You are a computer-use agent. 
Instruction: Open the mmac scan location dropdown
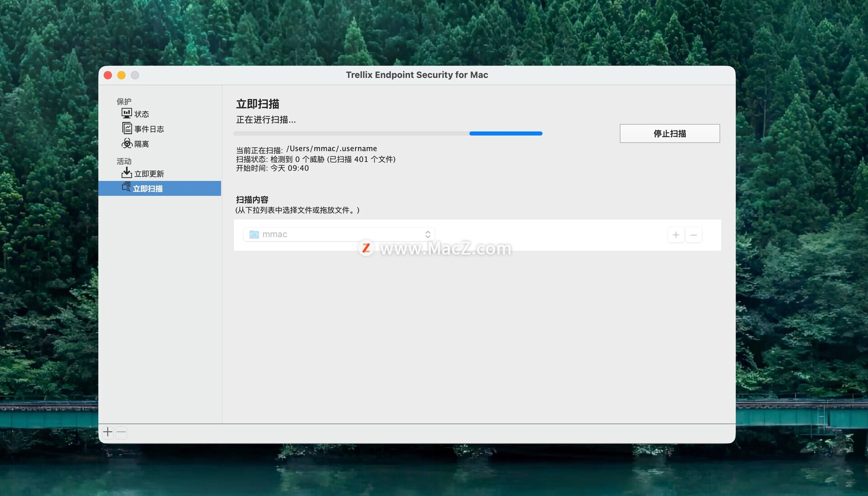339,234
